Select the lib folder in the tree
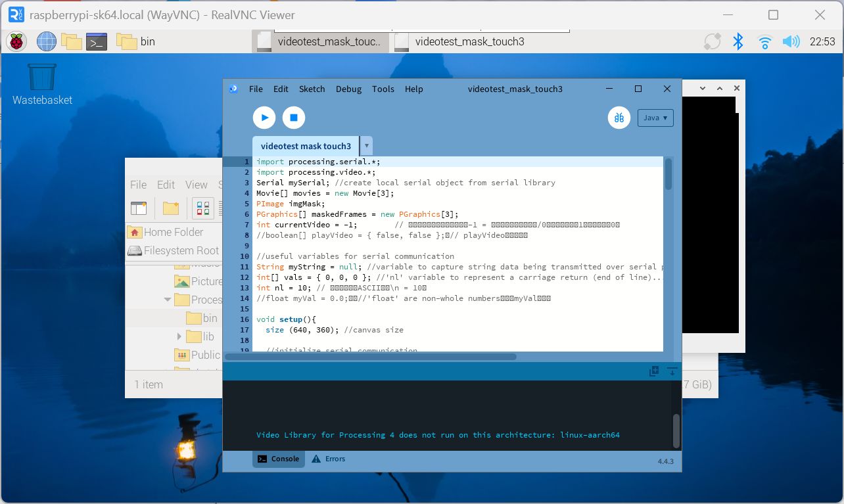 pyautogui.click(x=200, y=336)
